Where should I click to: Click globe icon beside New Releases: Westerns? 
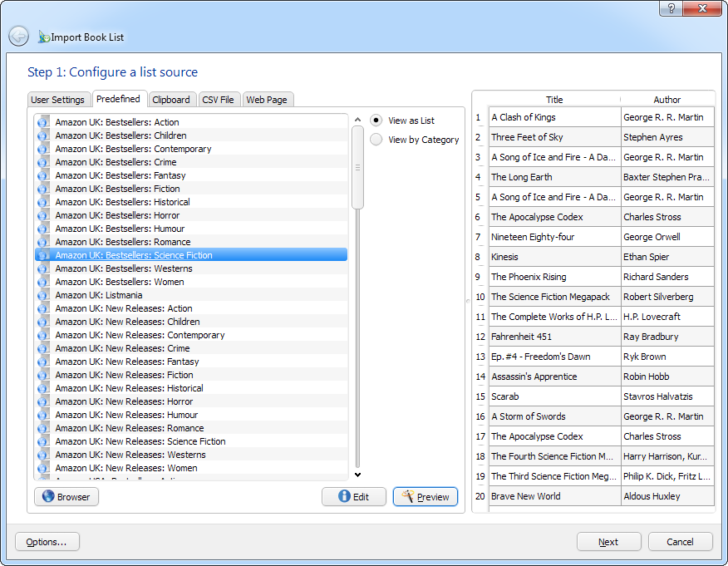coord(43,455)
